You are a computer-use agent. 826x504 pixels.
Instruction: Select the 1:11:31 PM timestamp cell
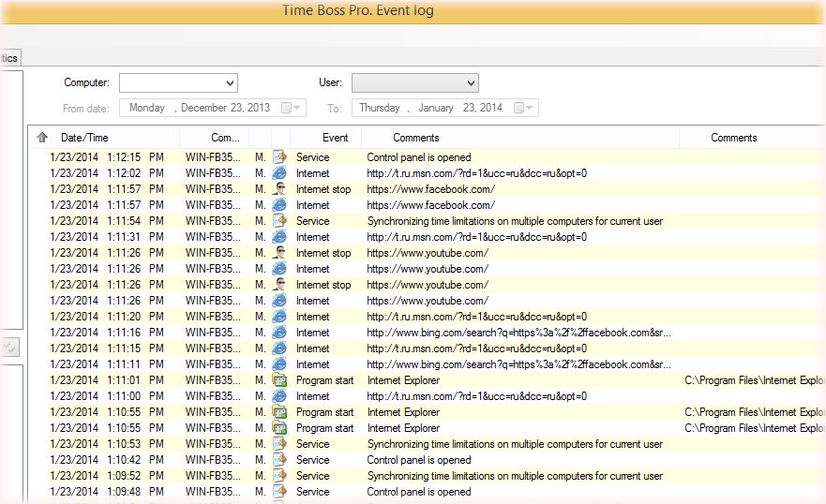tap(107, 237)
